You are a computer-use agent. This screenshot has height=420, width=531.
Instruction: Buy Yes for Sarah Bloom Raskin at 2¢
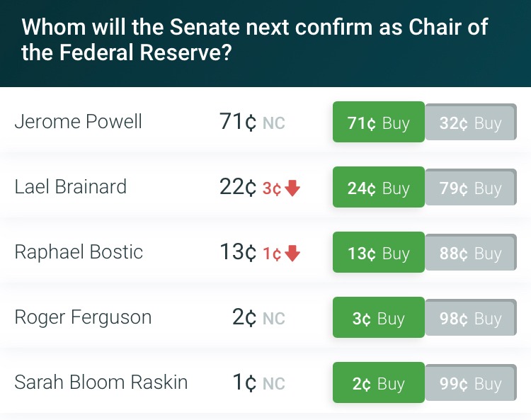378,383
